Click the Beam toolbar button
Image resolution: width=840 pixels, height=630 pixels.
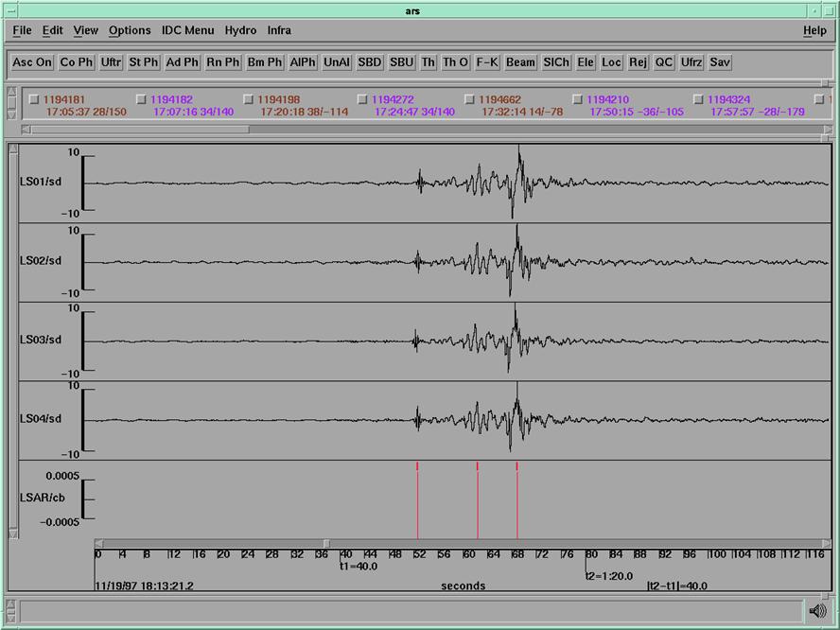[x=520, y=62]
